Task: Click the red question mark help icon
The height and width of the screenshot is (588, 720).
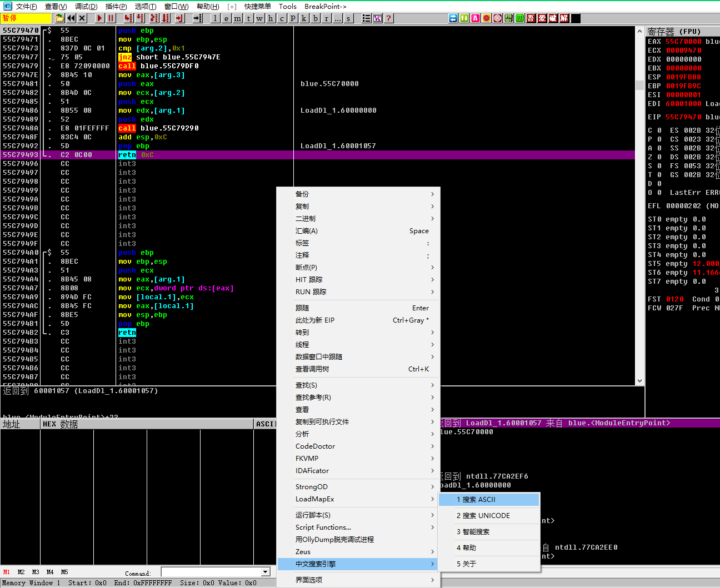Action: point(388,18)
